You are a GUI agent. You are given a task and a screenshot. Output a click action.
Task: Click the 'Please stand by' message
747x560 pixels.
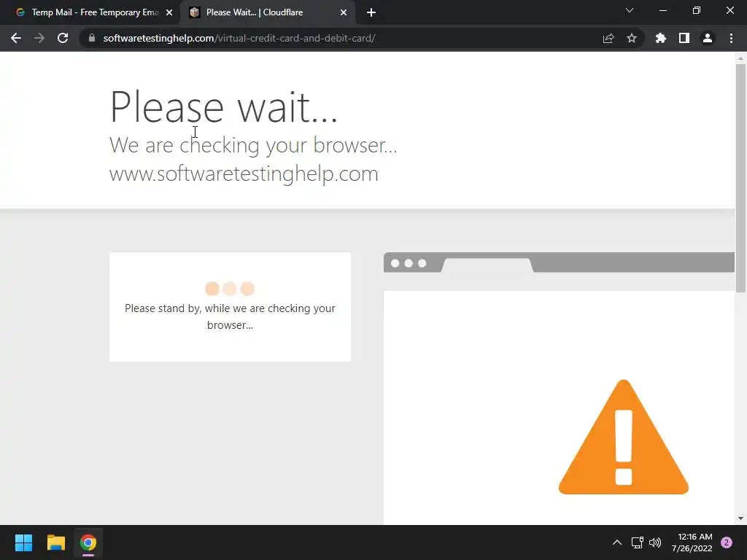pyautogui.click(x=230, y=316)
